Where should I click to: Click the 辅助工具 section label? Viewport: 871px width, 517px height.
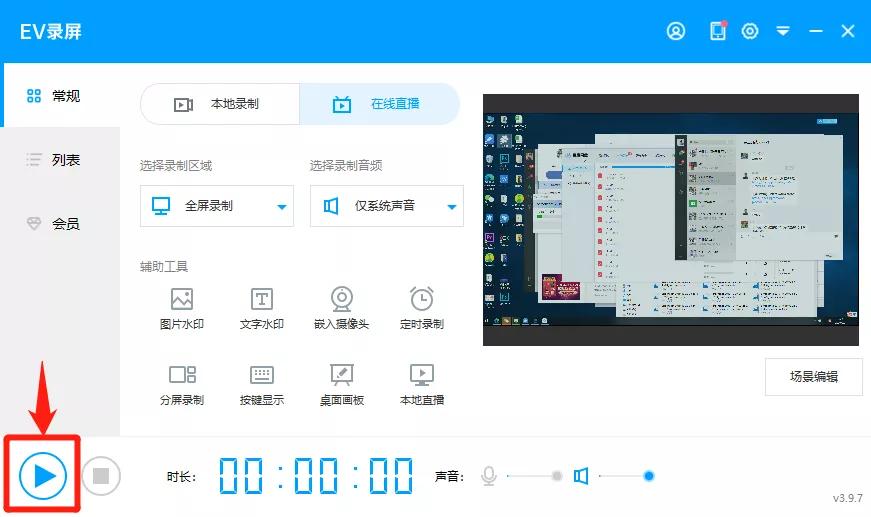164,267
